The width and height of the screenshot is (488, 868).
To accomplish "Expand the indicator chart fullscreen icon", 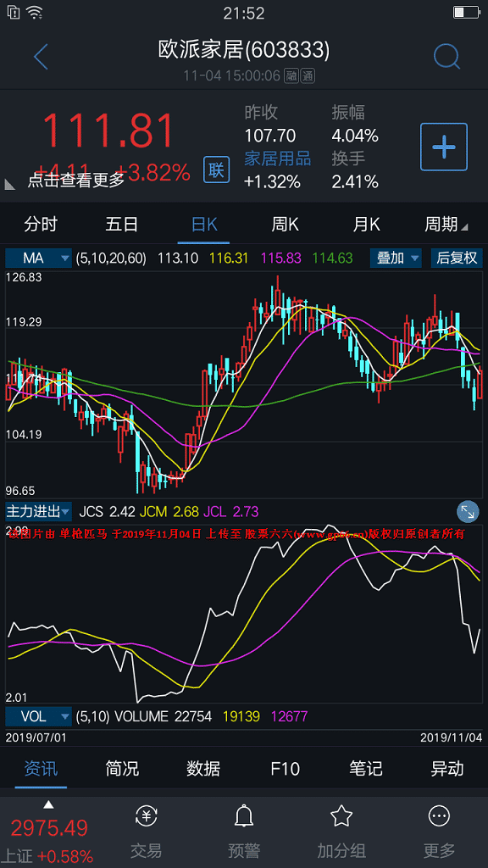I will (468, 512).
